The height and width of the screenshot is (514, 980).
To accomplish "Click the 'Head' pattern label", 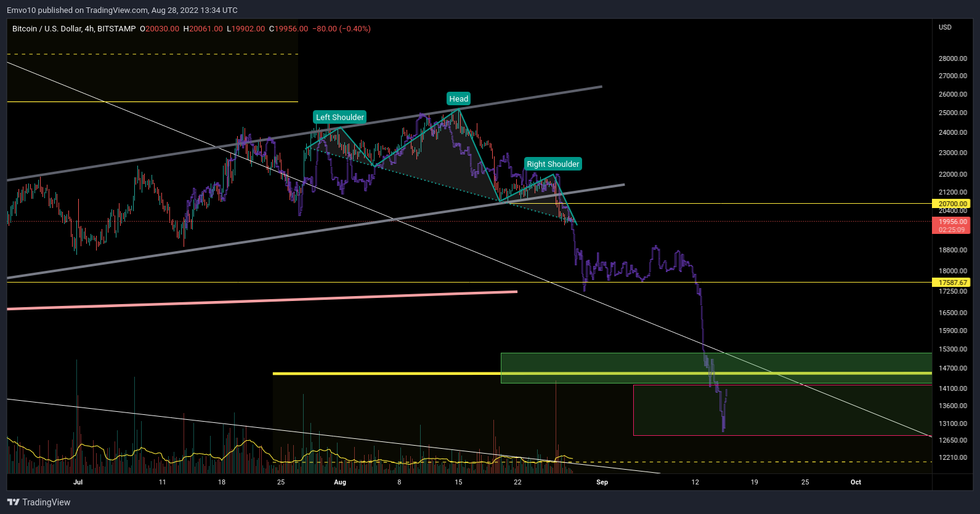I will point(458,98).
